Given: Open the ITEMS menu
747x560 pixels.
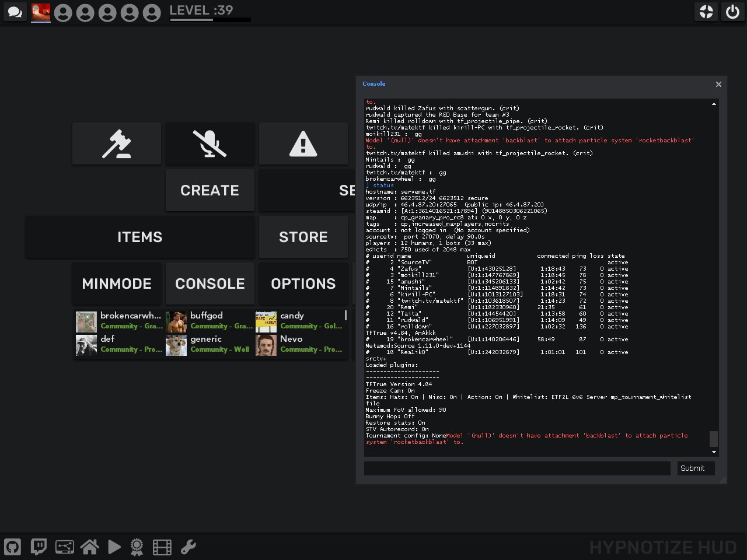Looking at the screenshot, I should tap(140, 237).
